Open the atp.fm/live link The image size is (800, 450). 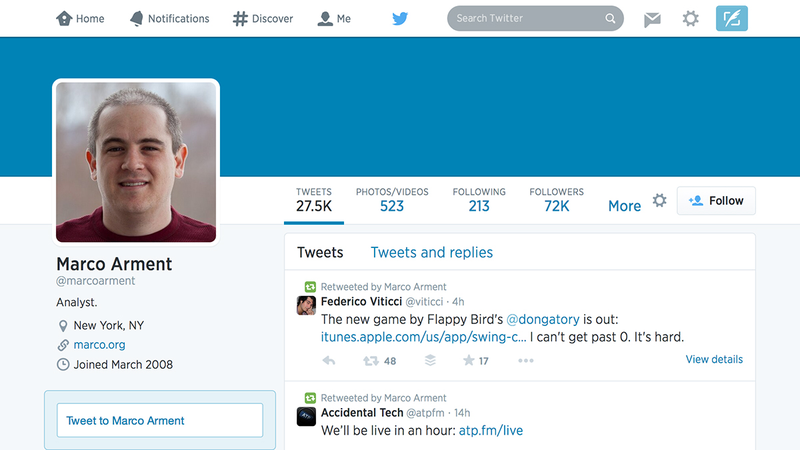coord(491,431)
